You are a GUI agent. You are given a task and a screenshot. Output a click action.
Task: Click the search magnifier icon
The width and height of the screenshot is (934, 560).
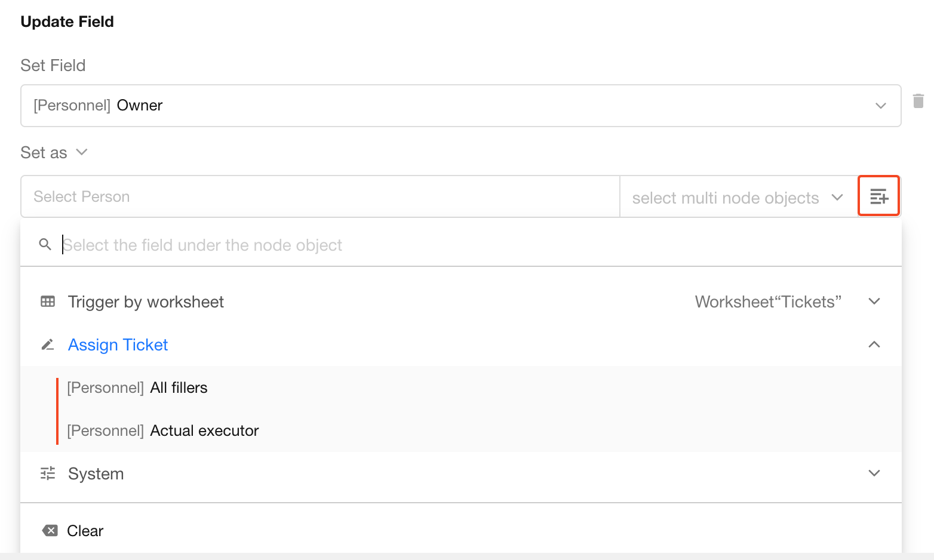pyautogui.click(x=45, y=244)
